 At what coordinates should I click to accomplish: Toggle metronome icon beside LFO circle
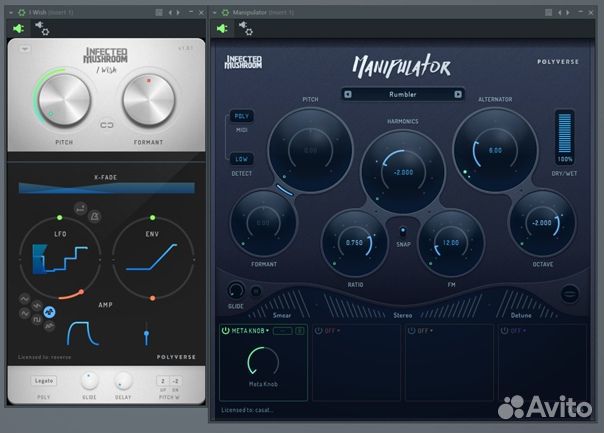(x=94, y=216)
